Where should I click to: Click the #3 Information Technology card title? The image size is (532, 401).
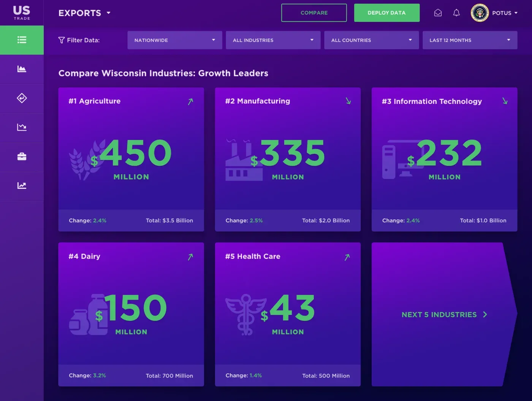click(432, 101)
